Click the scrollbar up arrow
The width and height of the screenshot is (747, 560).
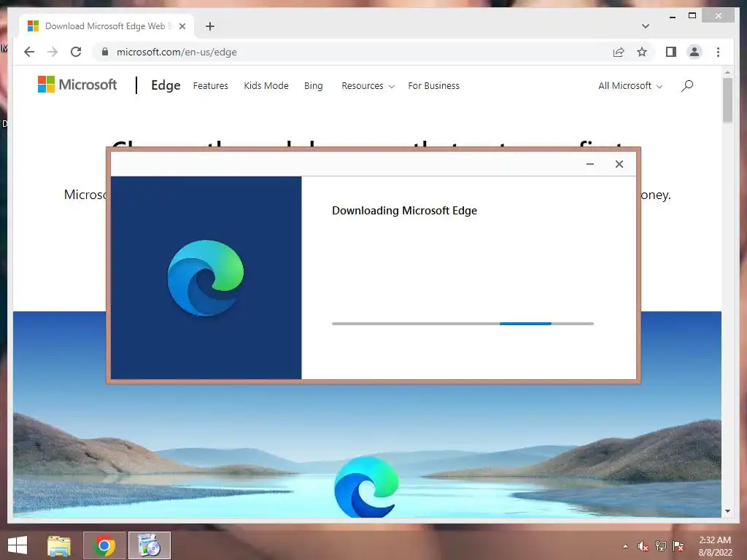727,72
